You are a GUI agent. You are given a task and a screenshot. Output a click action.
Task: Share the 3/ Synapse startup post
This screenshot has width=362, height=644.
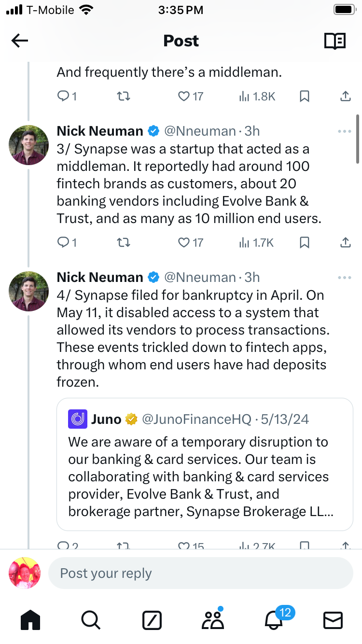345,242
